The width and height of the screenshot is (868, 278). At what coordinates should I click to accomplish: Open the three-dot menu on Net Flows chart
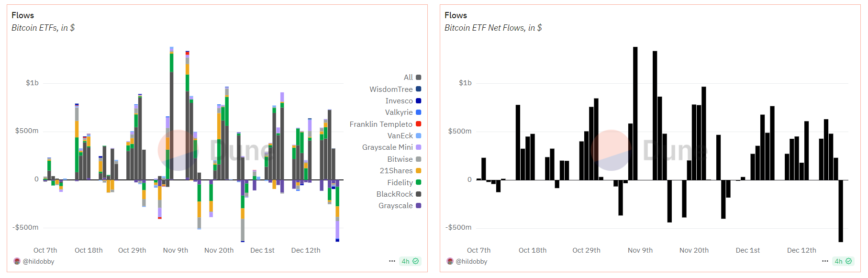tap(825, 261)
